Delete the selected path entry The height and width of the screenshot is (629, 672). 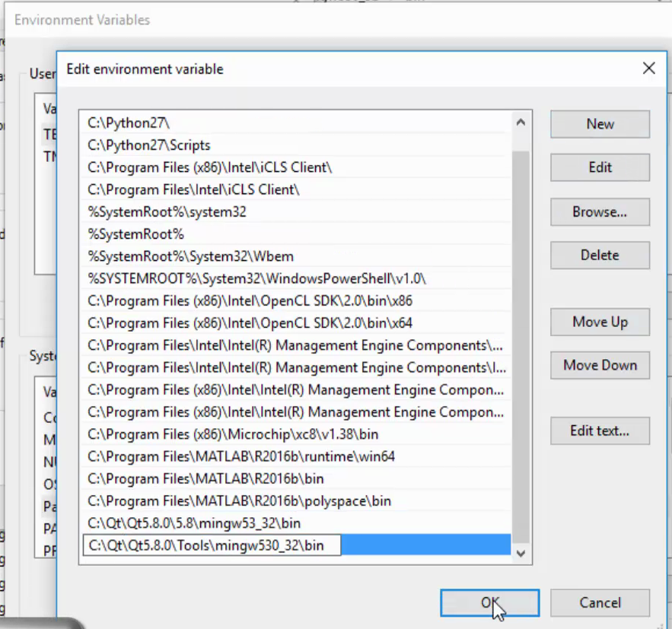pyautogui.click(x=600, y=255)
